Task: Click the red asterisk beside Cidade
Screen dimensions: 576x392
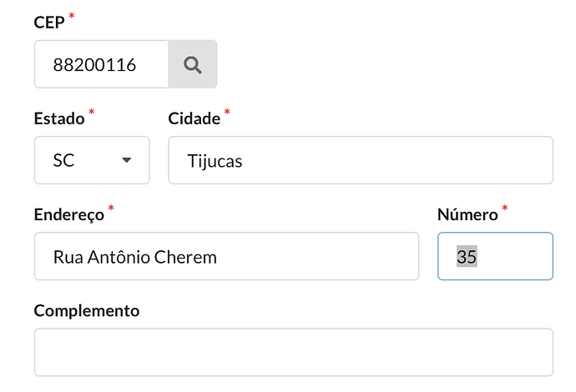Action: pos(227,112)
